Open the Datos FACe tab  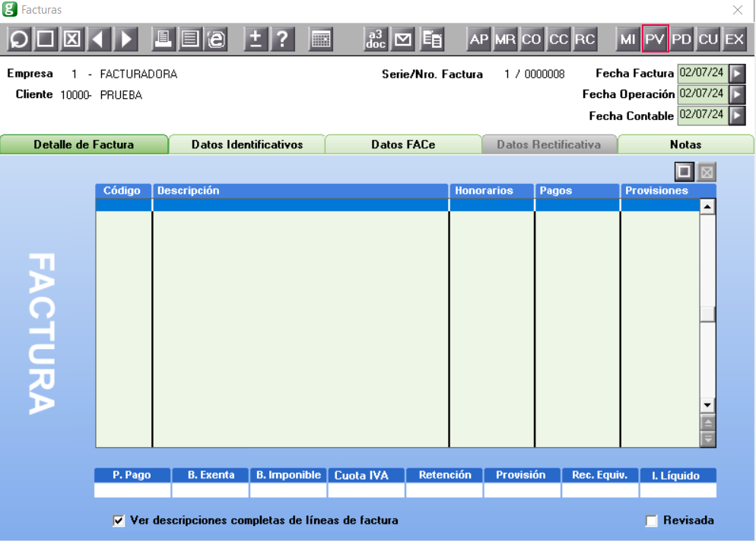pyautogui.click(x=404, y=144)
